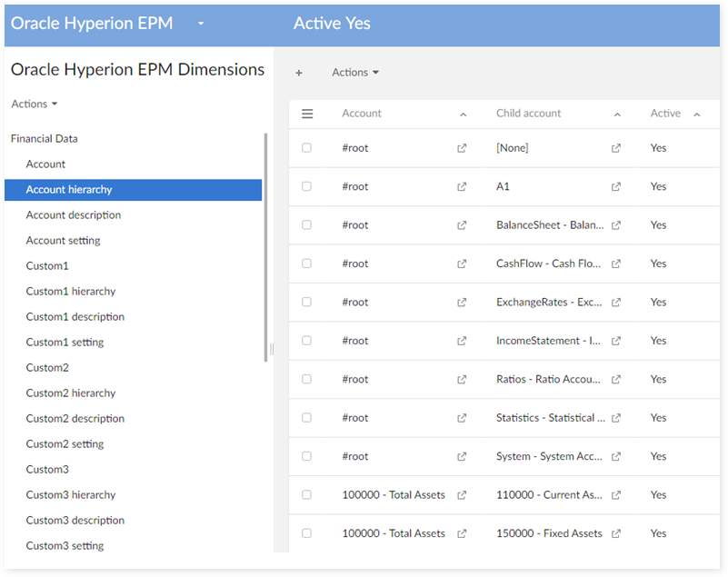Open link icon next to [None] child account
Screen dimensions: 728x577
(616, 148)
